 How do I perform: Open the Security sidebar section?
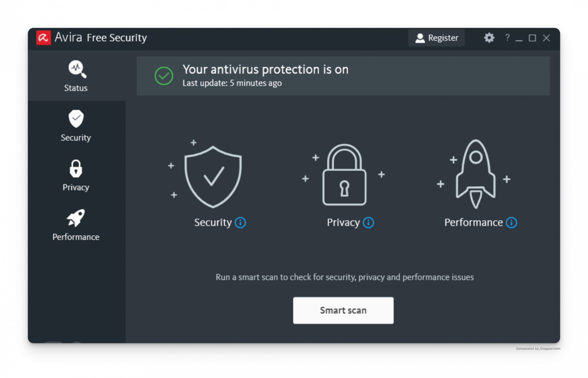(76, 126)
